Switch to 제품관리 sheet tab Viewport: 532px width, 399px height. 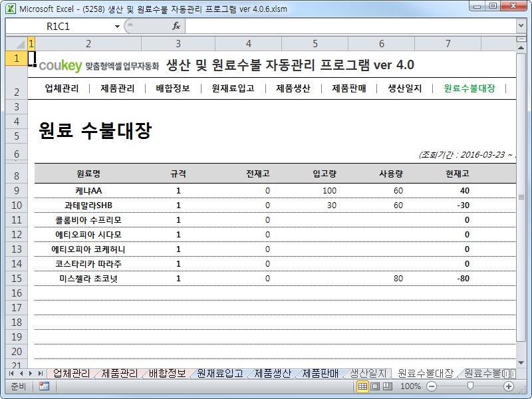pyautogui.click(x=120, y=374)
